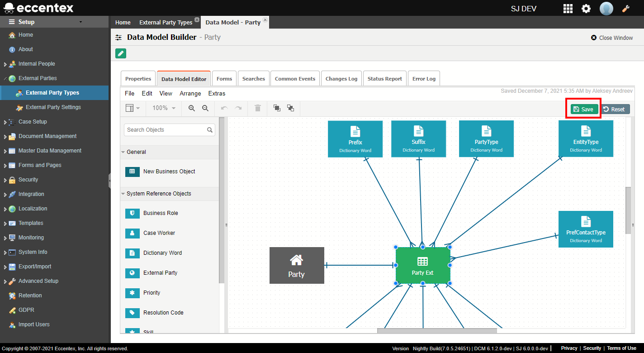Click the Save button
The width and height of the screenshot is (644, 353).
tap(583, 109)
